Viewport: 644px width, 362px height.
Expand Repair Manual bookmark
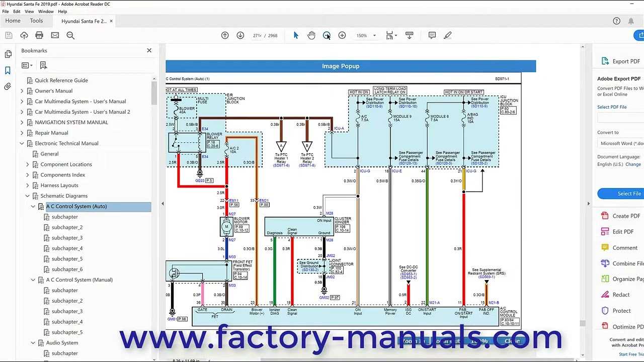[22, 133]
